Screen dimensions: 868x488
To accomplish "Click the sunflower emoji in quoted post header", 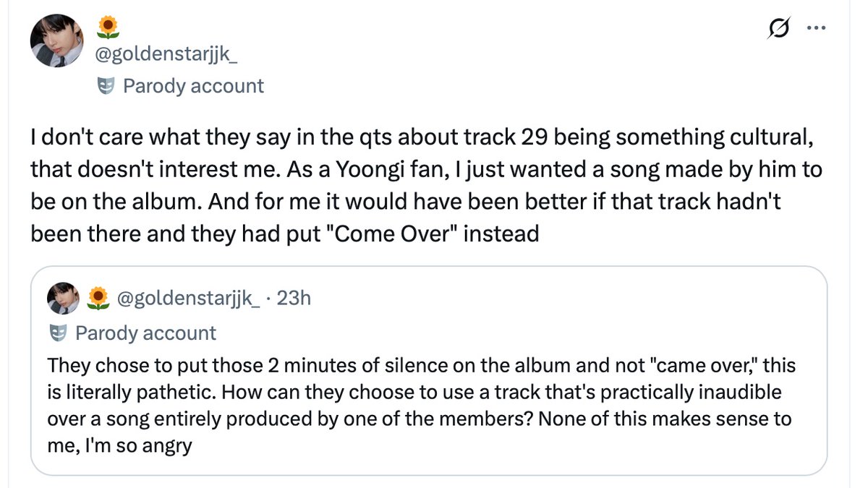I will coord(98,298).
